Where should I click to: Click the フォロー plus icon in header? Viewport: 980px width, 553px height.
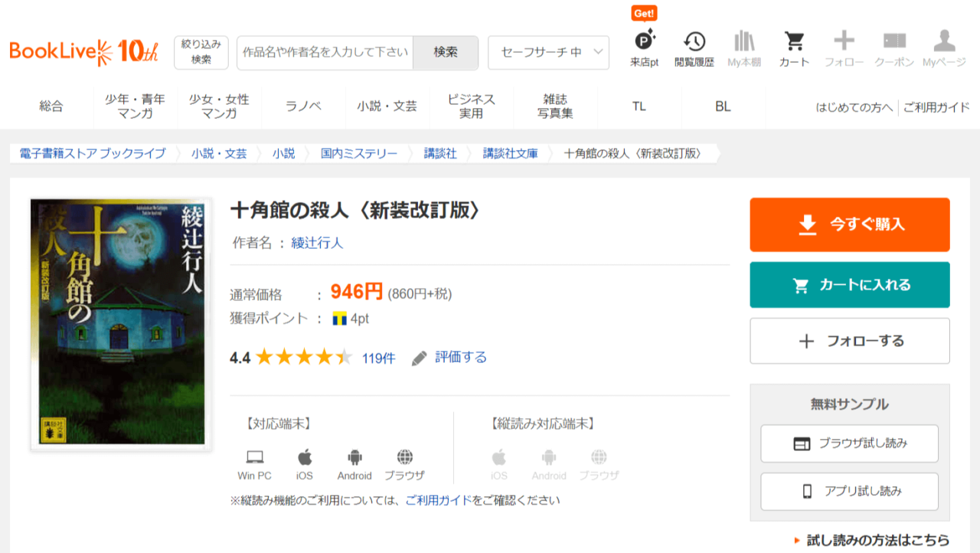tap(844, 41)
